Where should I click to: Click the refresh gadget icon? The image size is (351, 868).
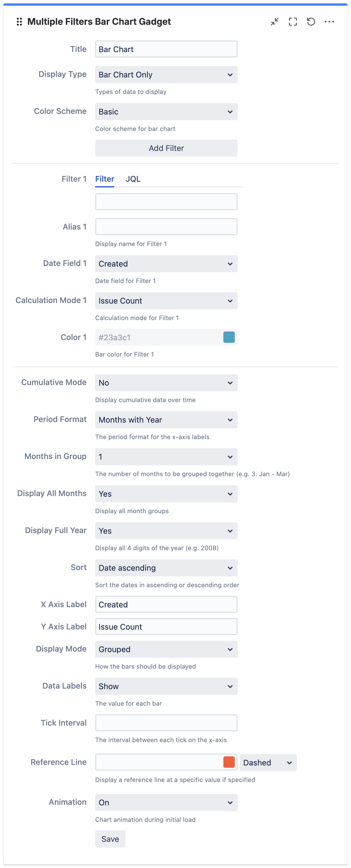(311, 22)
